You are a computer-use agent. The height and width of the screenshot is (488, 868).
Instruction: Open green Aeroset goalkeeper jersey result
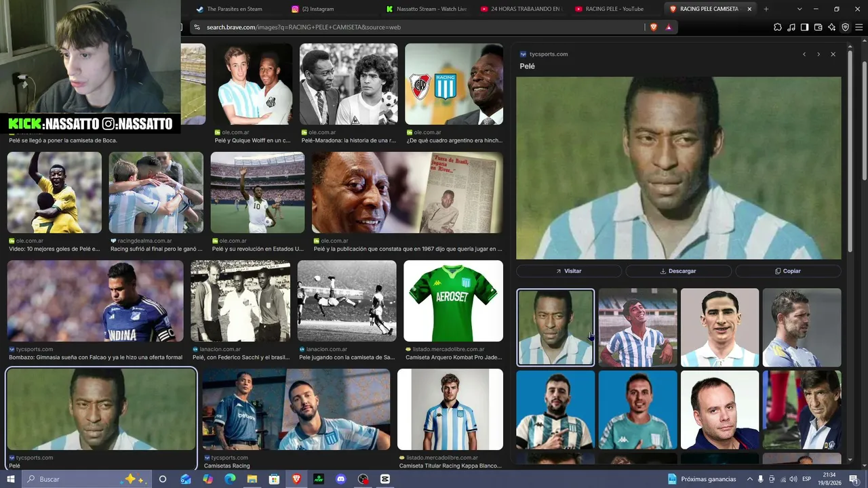pos(453,301)
